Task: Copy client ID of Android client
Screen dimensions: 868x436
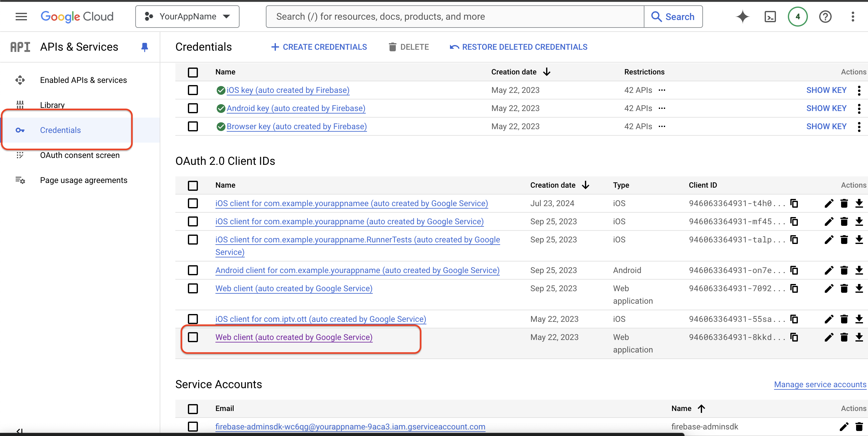Action: coord(794,270)
